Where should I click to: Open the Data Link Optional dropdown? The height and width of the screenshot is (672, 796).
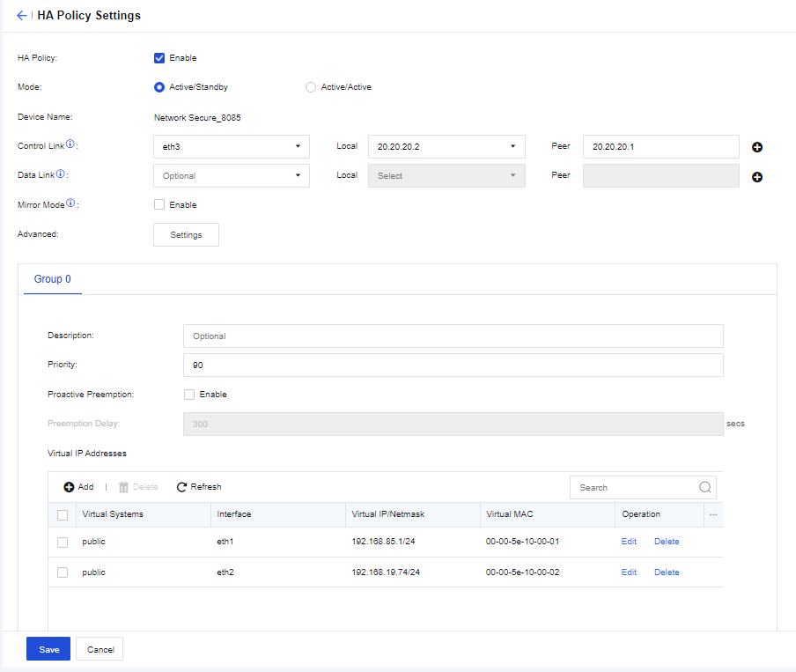tap(231, 176)
